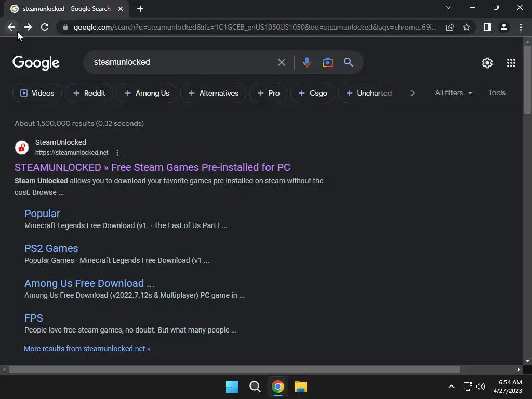Add Alternatives filter chip
532x399 pixels.
point(213,93)
